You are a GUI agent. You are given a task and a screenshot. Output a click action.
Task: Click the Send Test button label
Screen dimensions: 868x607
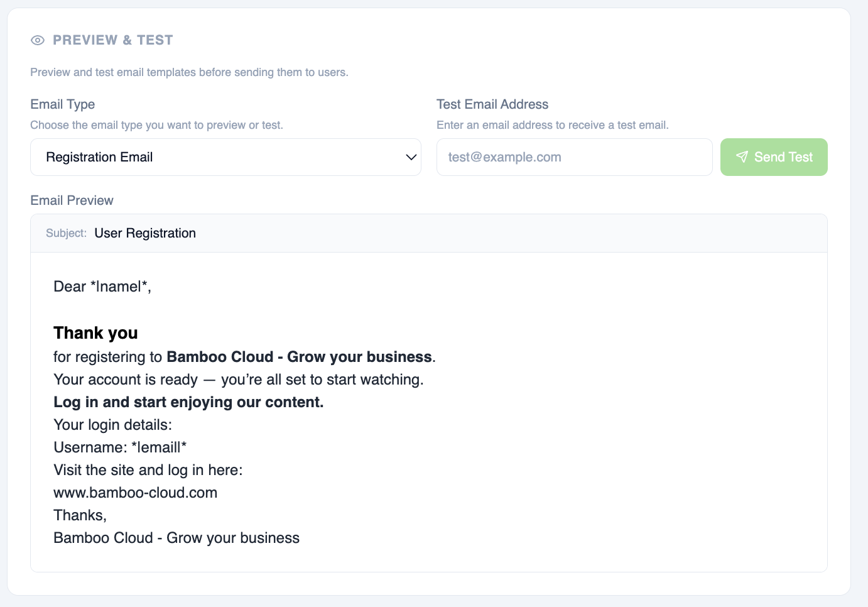point(783,157)
